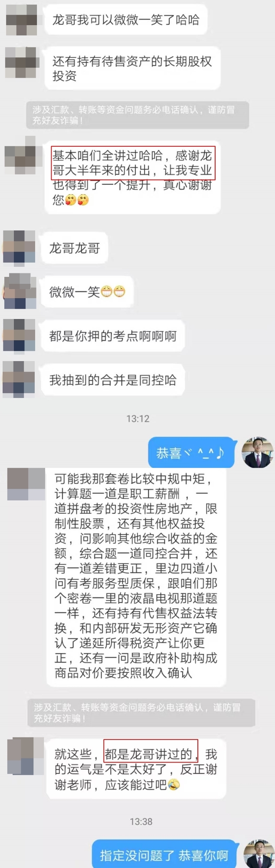Tap the 龙哥我可以微微一笑了哈哈 message bubble
The image size is (275, 868).
click(x=126, y=20)
